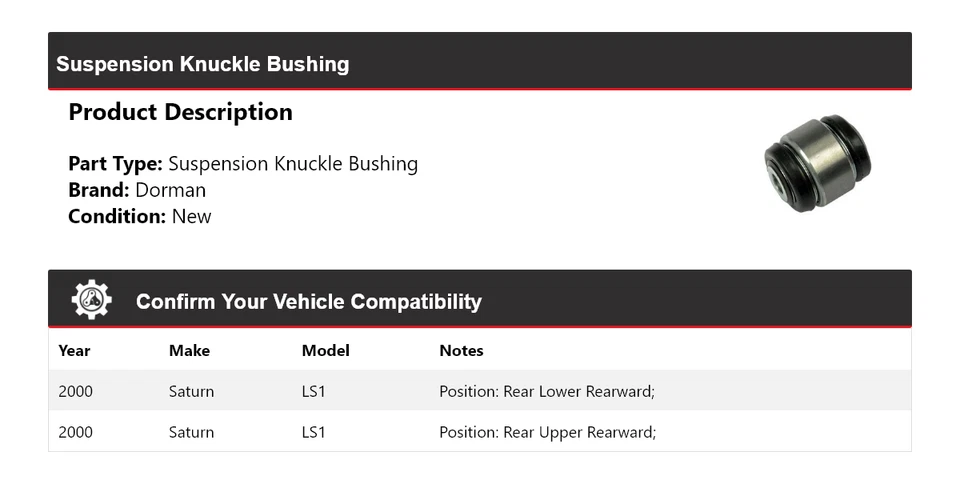Viewport: 960px width, 484px height.
Task: Click the Brand: Dorman line
Action: point(137,190)
